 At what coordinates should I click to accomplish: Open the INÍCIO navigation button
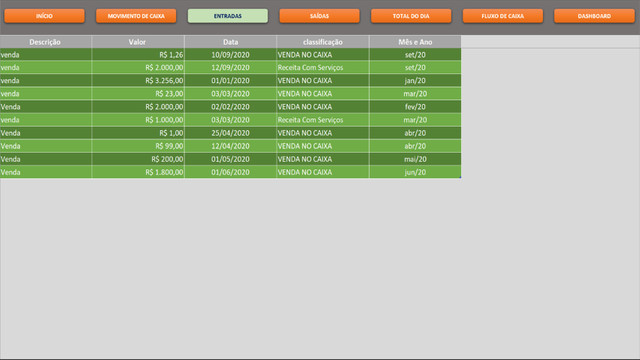coord(44,16)
